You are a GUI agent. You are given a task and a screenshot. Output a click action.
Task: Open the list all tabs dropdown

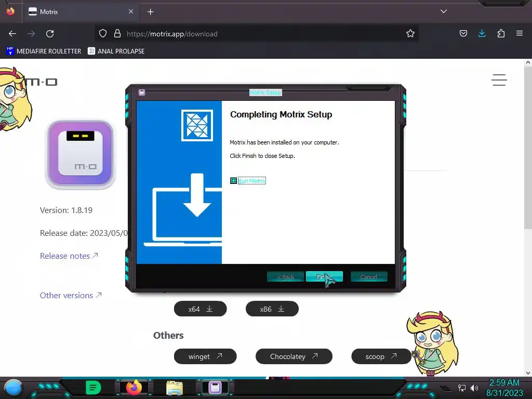(x=444, y=11)
